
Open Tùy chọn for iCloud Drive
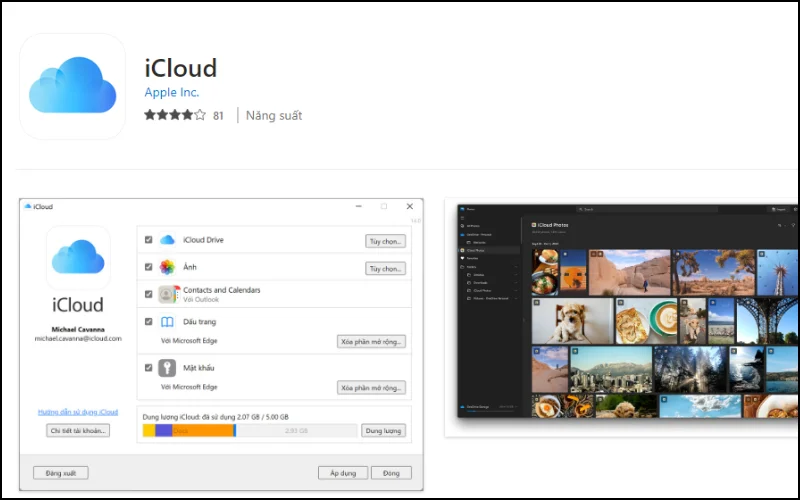(385, 241)
